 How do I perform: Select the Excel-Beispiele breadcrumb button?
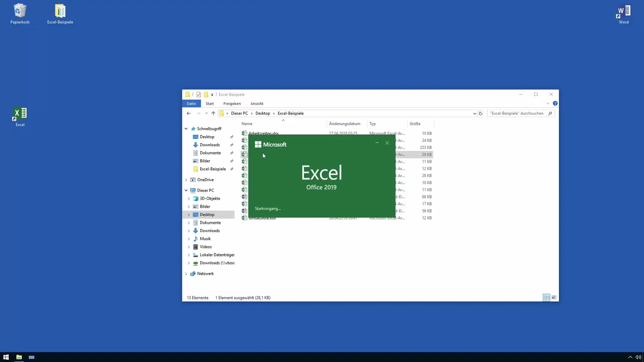coord(290,113)
